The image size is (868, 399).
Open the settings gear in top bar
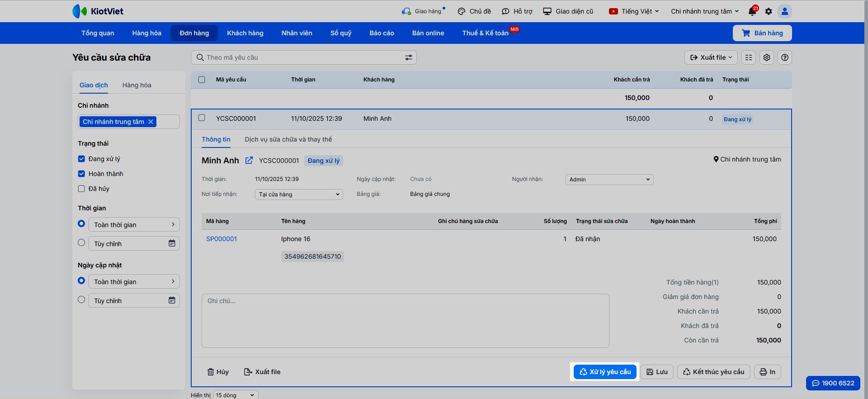[x=769, y=11]
